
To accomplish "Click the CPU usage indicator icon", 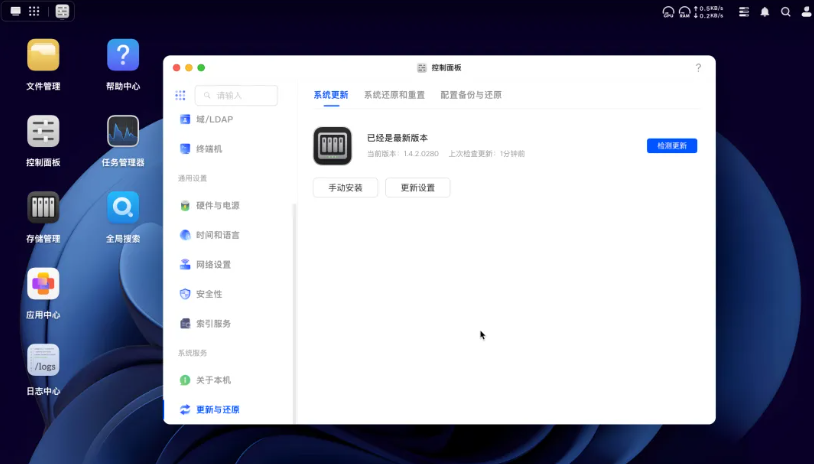I will (x=669, y=12).
